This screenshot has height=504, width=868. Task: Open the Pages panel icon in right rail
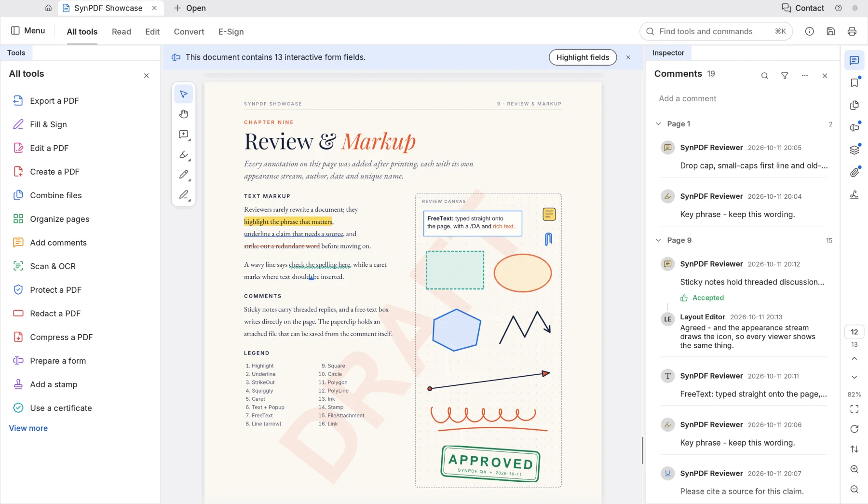pyautogui.click(x=854, y=105)
